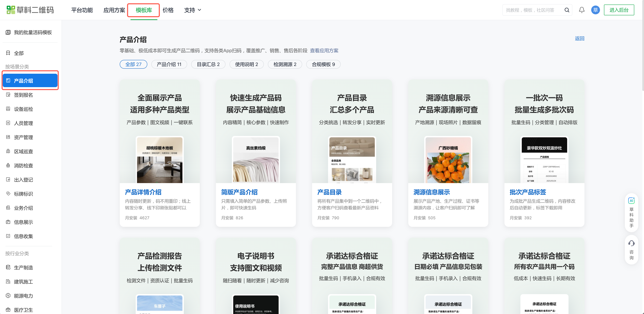The width and height of the screenshot is (644, 314).
Task: Click the 按场景分类 section heading
Action: pyautogui.click(x=17, y=67)
